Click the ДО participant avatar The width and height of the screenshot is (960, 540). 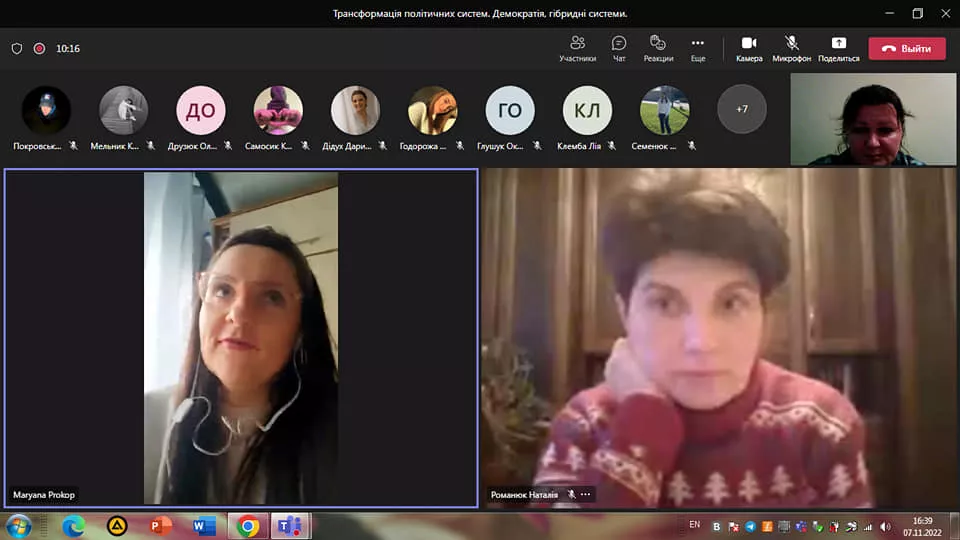click(x=201, y=110)
